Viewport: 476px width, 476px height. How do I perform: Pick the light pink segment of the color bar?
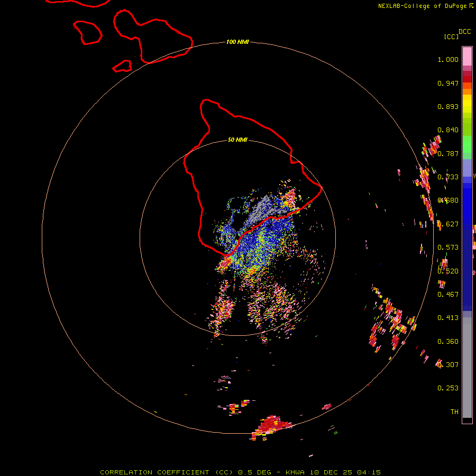coord(467,57)
